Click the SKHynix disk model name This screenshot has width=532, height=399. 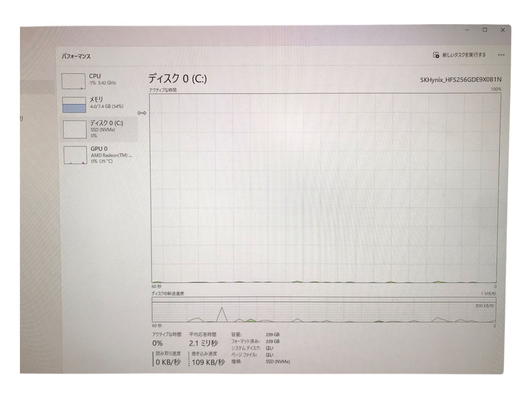pyautogui.click(x=461, y=79)
